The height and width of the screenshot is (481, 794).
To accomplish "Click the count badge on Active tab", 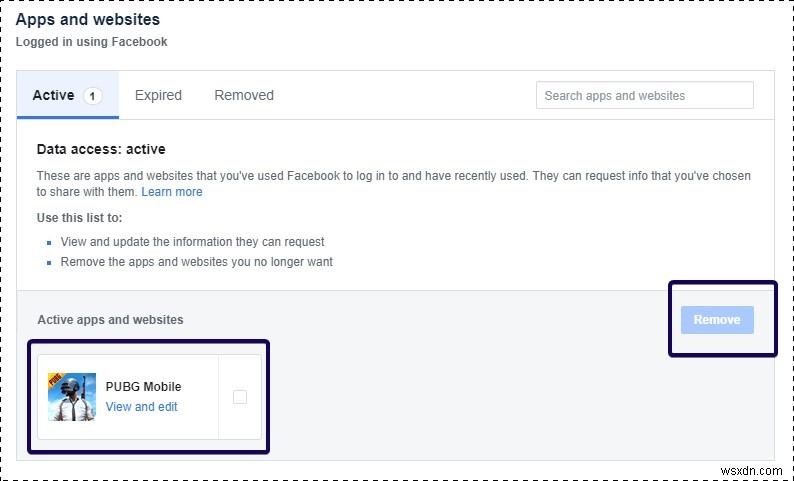I will pyautogui.click(x=93, y=96).
